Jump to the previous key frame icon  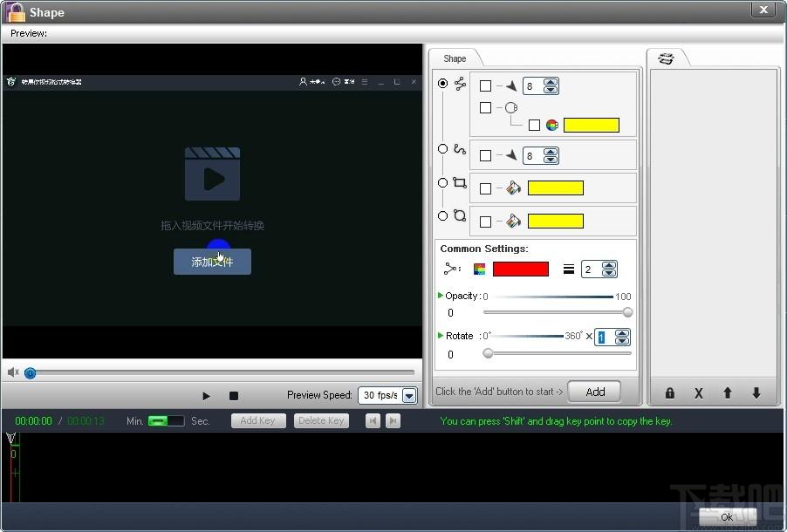pos(373,420)
